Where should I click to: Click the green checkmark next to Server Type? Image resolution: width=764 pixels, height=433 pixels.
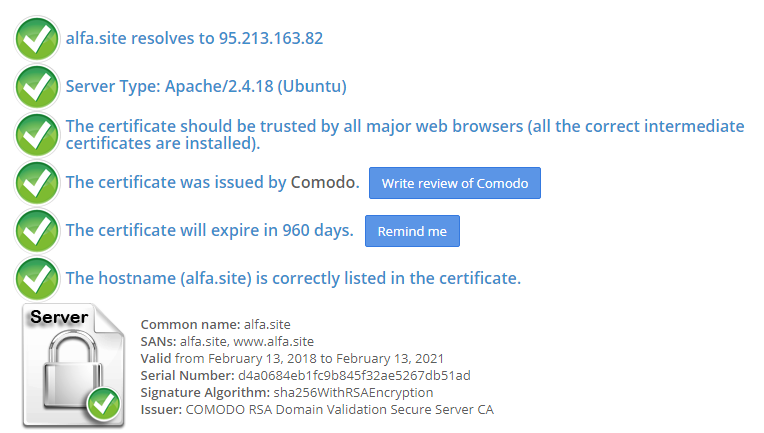pyautogui.click(x=37, y=87)
